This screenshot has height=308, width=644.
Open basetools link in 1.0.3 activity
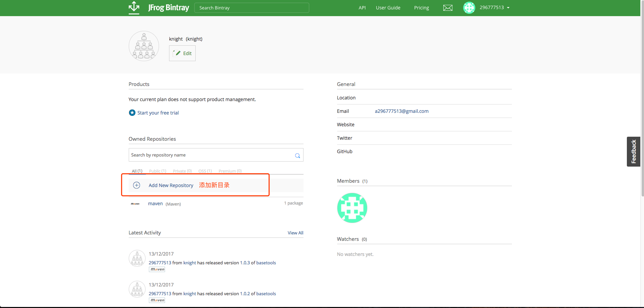coord(266,263)
